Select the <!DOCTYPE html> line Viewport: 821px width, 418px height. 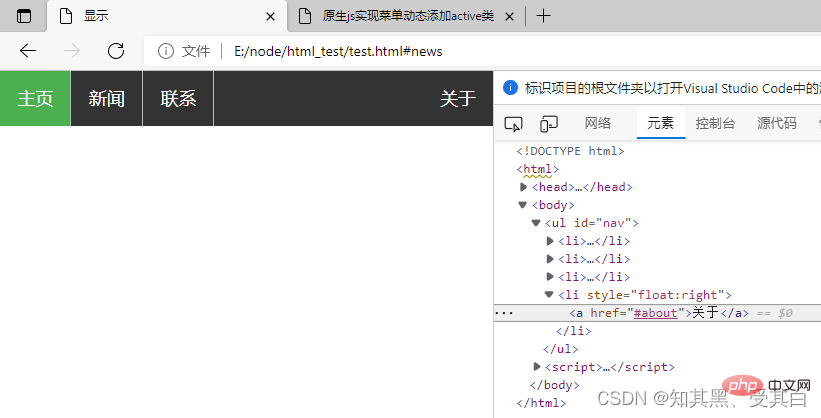[x=570, y=151]
